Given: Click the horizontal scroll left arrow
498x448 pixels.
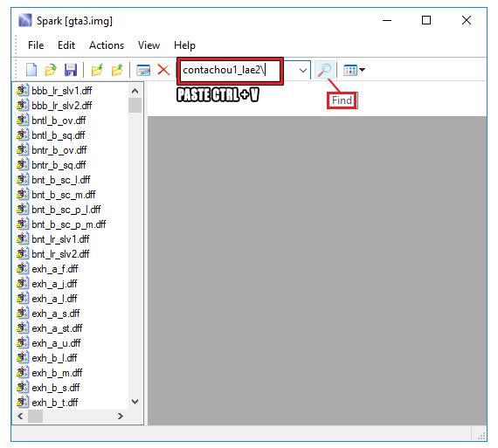Looking at the screenshot, I should (x=20, y=416).
